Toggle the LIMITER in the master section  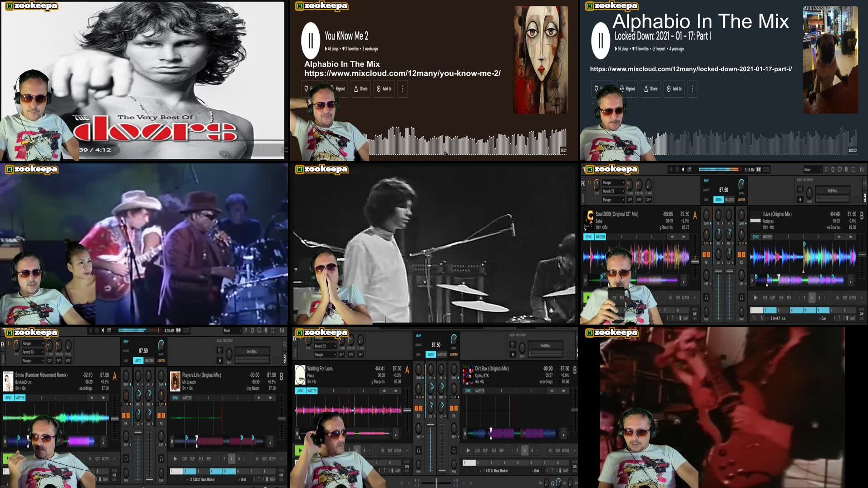[x=741, y=199]
